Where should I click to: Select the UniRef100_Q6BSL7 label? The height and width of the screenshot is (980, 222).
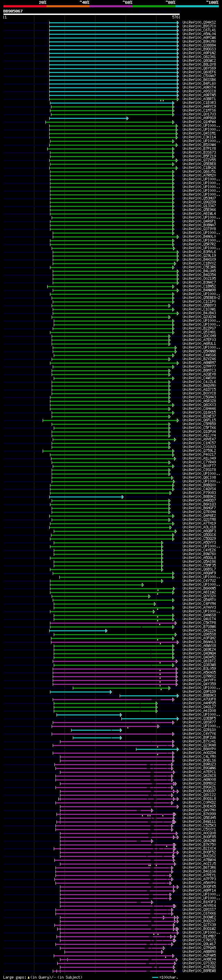point(199,569)
